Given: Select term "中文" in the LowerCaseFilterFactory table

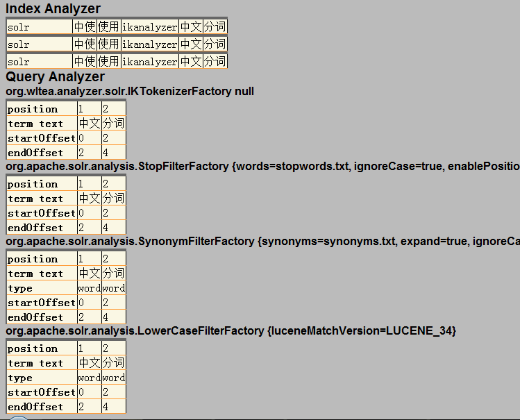Looking at the screenshot, I should tap(90, 362).
